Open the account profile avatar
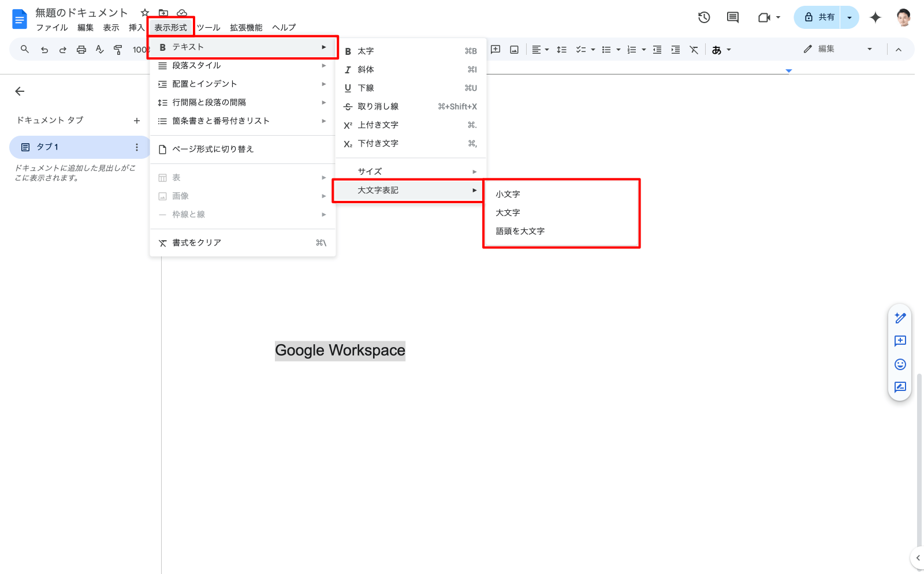 [904, 17]
